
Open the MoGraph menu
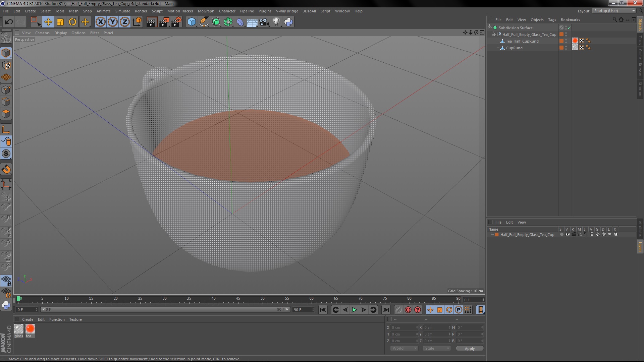coord(206,11)
